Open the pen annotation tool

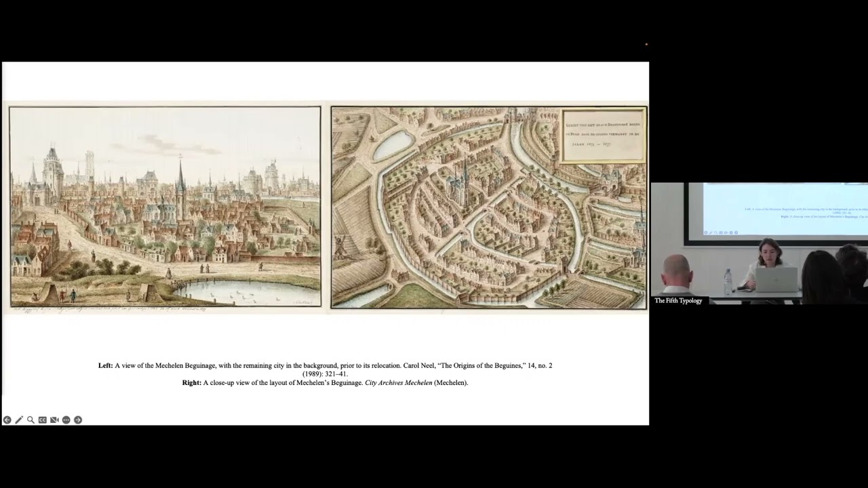(x=19, y=420)
